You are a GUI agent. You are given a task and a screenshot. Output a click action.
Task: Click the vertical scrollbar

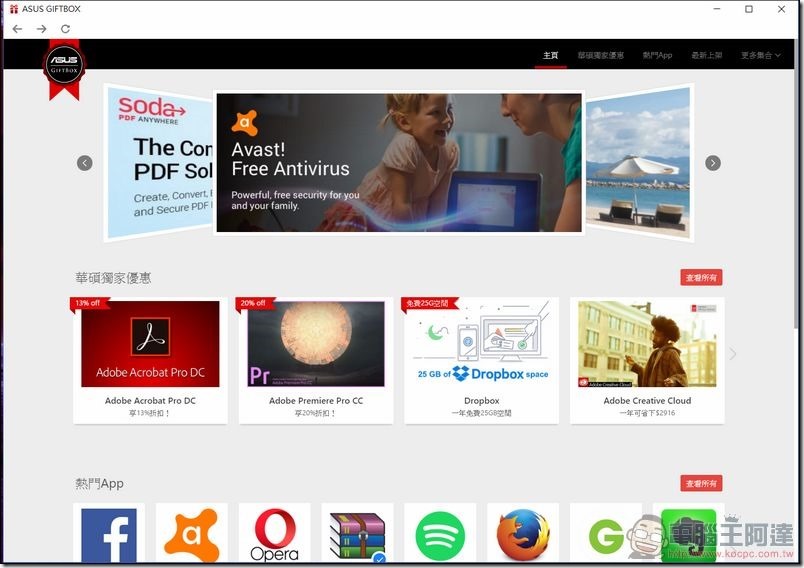click(x=797, y=185)
